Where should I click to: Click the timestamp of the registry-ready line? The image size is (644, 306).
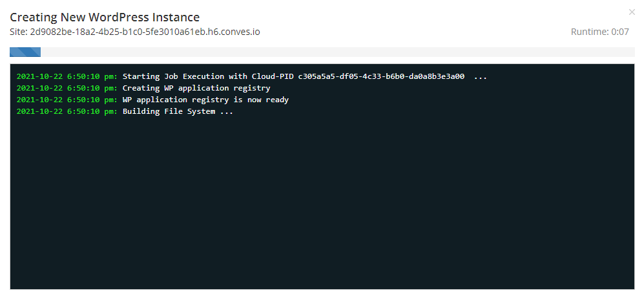[67, 100]
